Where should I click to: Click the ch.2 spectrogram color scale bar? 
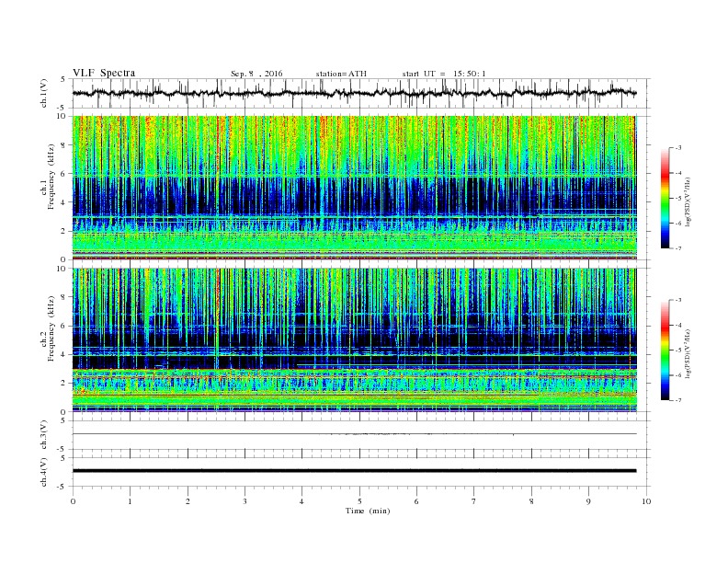pyautogui.click(x=665, y=350)
